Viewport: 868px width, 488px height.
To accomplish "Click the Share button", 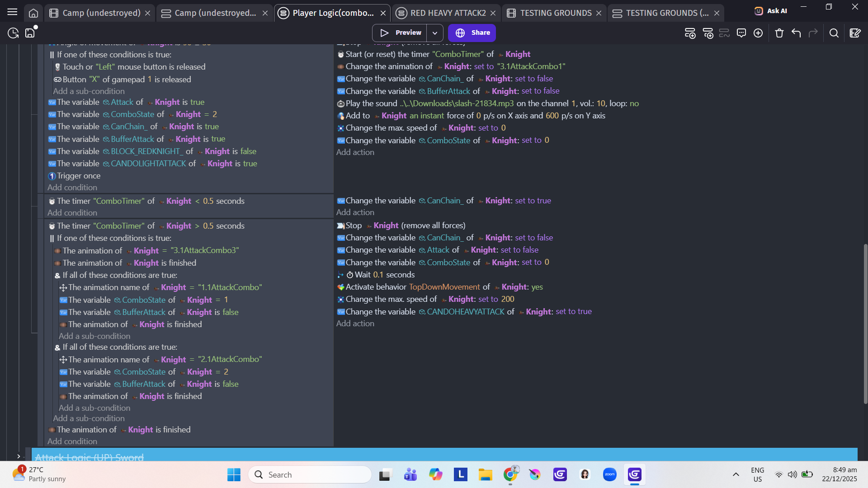I will pos(472,33).
